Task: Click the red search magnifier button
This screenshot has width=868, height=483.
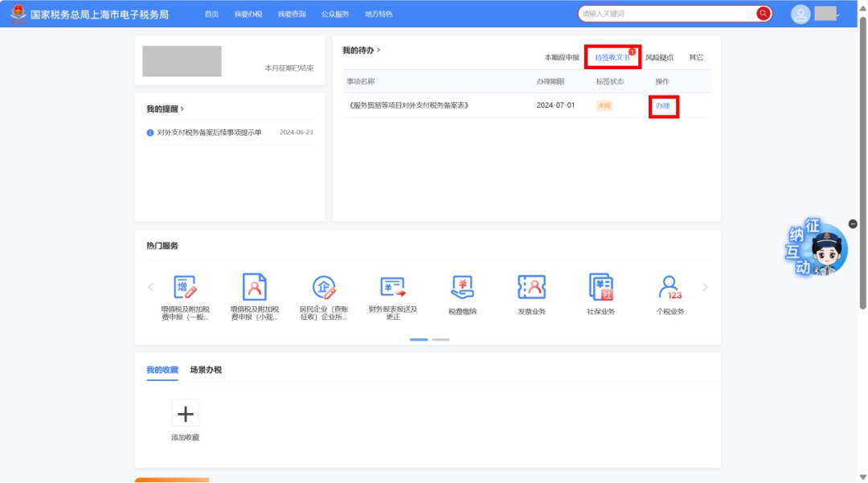Action: coord(763,14)
